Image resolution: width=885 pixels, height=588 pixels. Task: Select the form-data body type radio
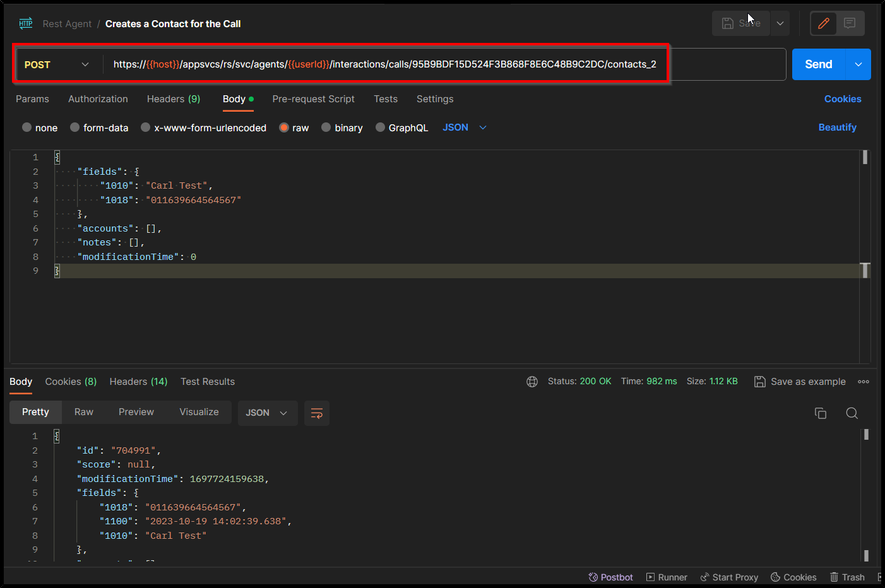tap(74, 127)
